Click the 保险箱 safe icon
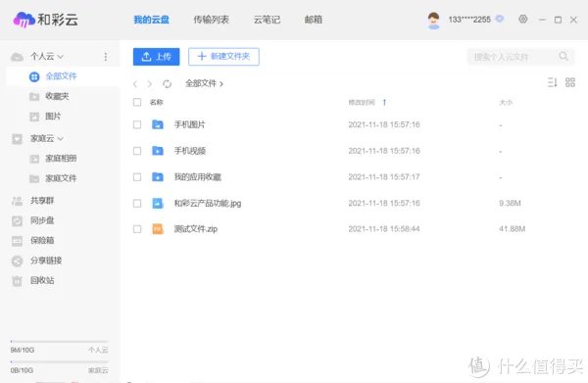 [17, 241]
